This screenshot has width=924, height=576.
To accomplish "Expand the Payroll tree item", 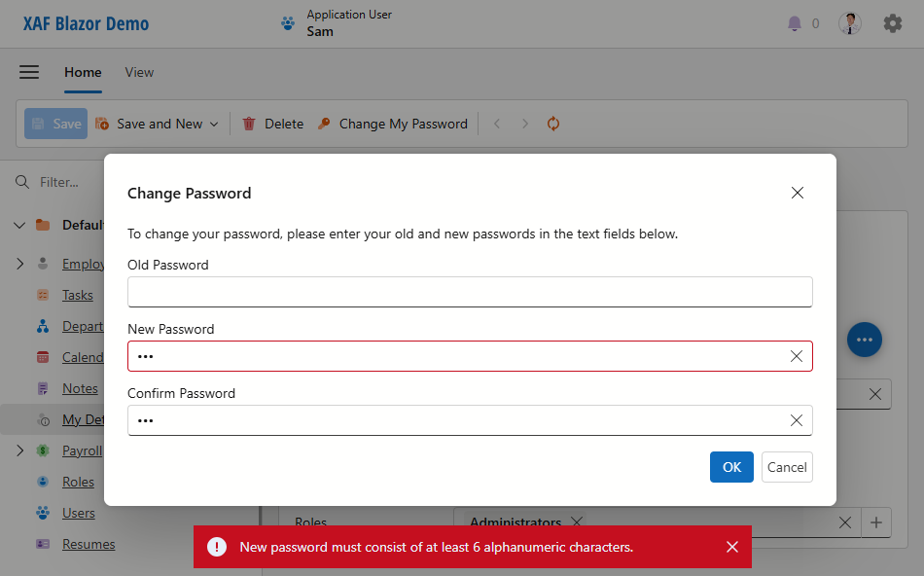I will (19, 450).
